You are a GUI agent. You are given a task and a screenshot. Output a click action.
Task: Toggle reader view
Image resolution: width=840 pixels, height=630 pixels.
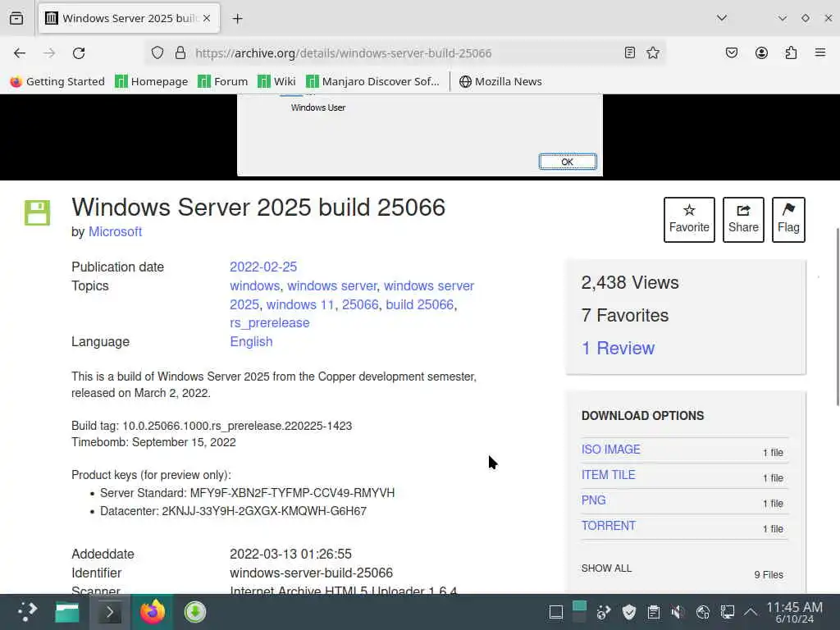tap(630, 52)
